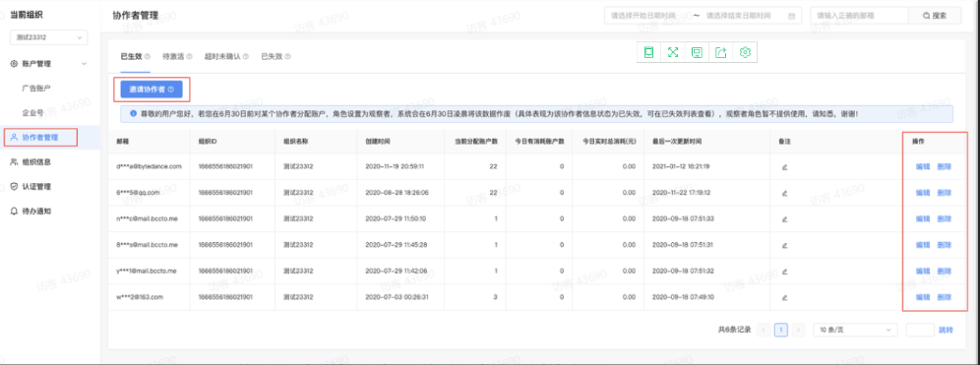Edit the remark pencil for 6***5@qq.com row

[x=784, y=193]
